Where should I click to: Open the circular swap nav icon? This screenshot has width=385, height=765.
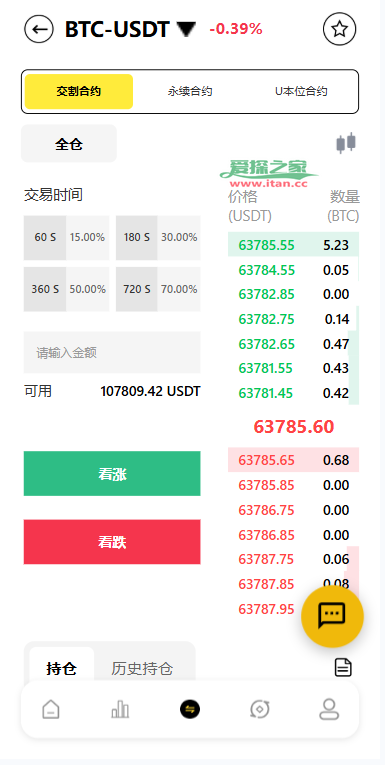pos(260,709)
